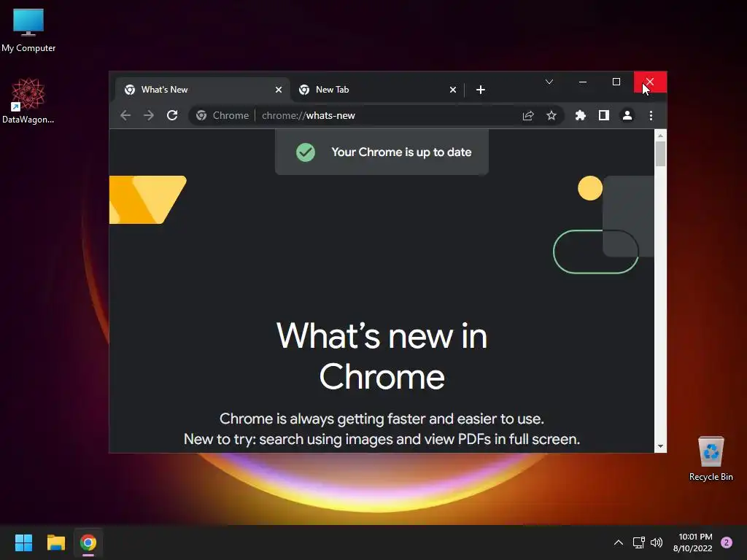The height and width of the screenshot is (560, 747).
Task: Close the What's New tab
Action: pyautogui.click(x=279, y=90)
